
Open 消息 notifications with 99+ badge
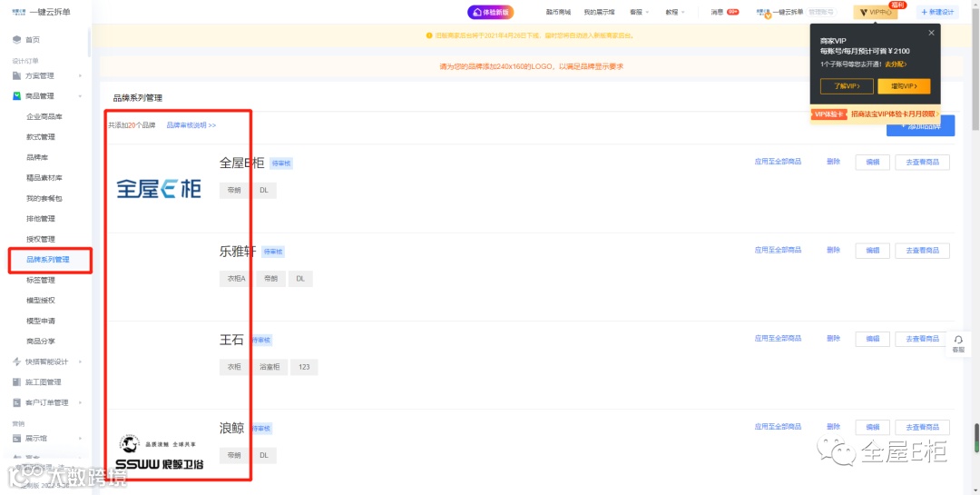(725, 12)
